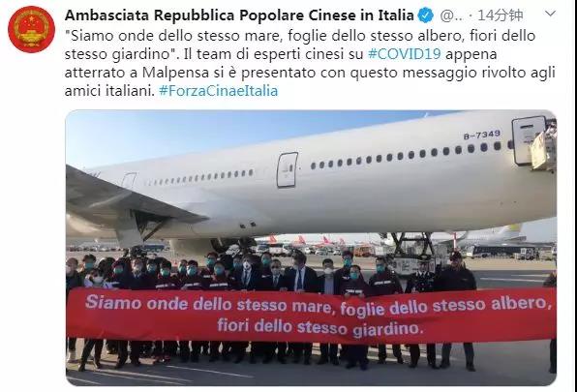Viewport: 577px width, 392px height.
Task: Open the #COVID19 hashtag
Action: 404,54
